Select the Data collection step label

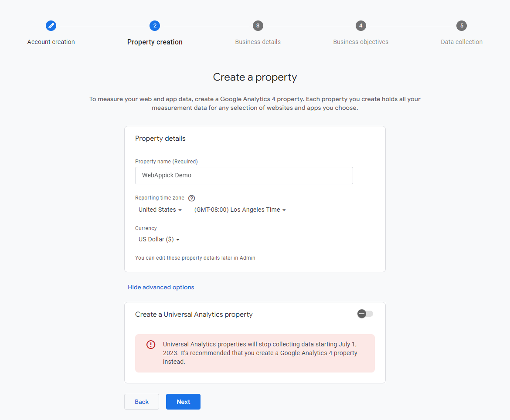[x=462, y=42]
